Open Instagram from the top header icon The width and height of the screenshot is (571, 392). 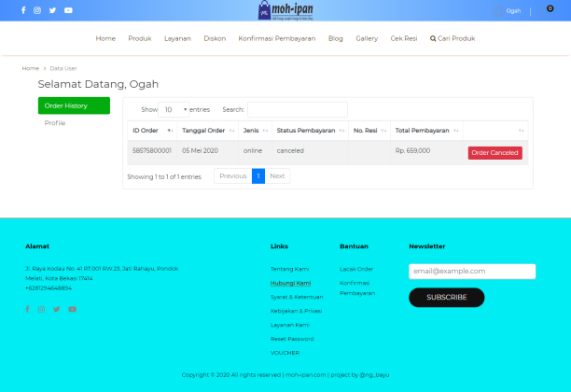coord(37,10)
